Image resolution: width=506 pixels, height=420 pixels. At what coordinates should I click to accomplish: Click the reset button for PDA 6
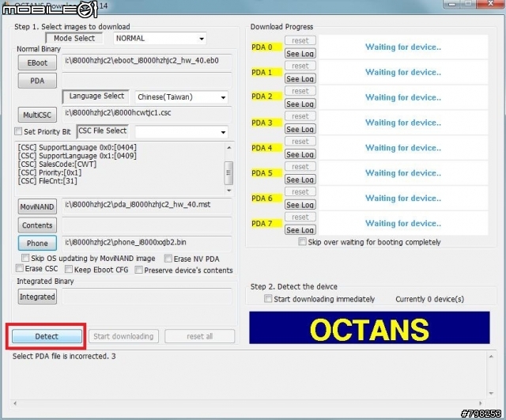click(300, 191)
